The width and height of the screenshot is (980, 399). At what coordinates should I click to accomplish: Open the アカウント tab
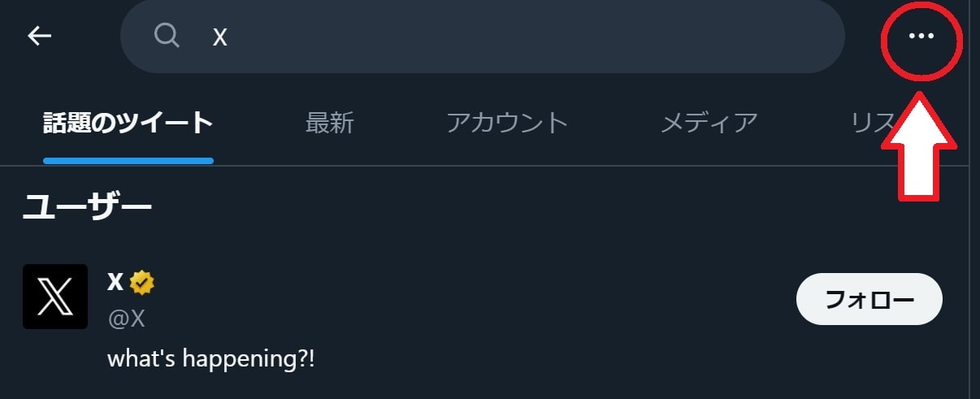pyautogui.click(x=506, y=123)
